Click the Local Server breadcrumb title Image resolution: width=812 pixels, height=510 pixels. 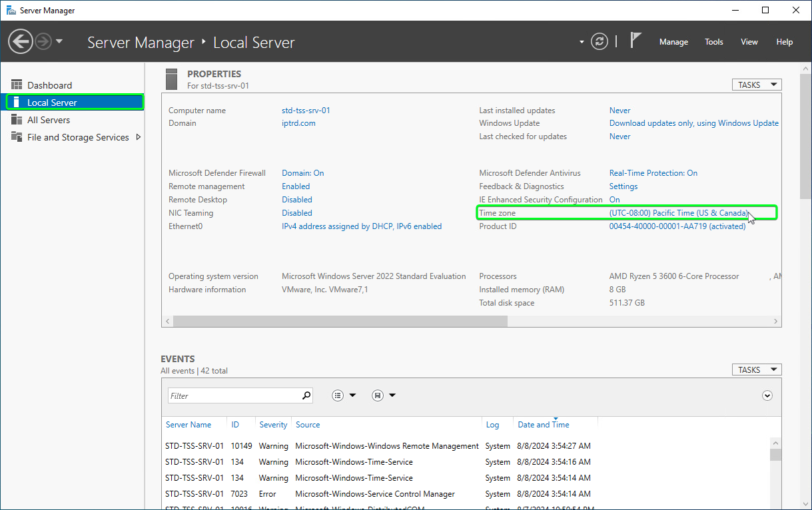[x=254, y=43]
